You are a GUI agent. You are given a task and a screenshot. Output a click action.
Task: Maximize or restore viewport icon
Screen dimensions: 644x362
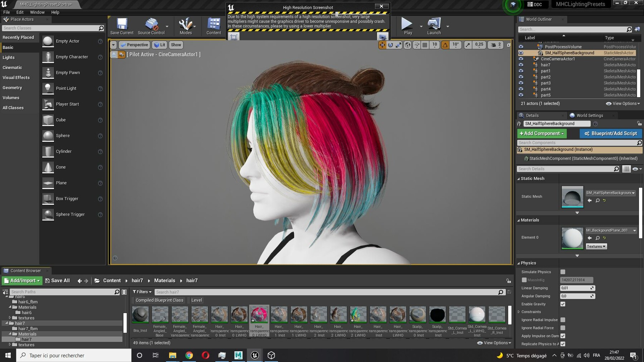(x=509, y=45)
